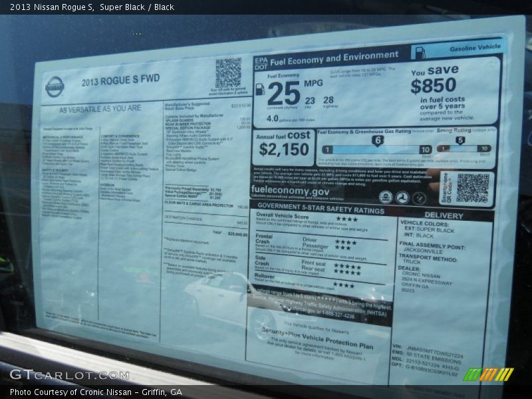Viewport: 532px width, 399px height.
Task: Click 'AS VERSATILE AS YOU ARE' tagline
Action: point(100,108)
